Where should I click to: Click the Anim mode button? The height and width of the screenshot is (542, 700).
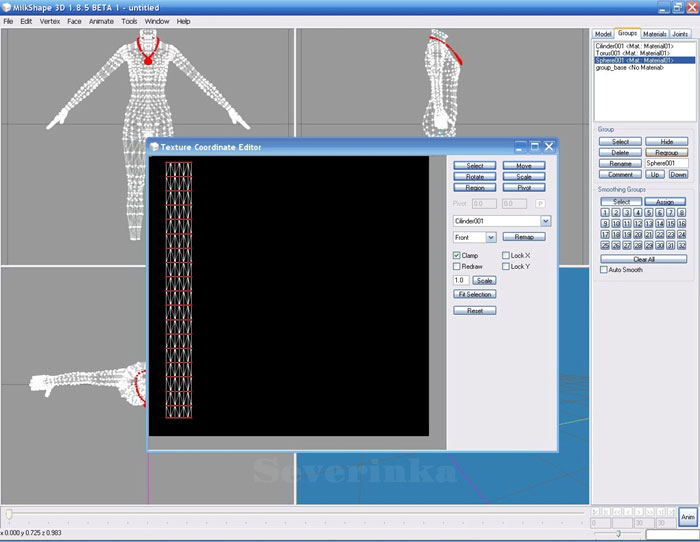(x=687, y=516)
